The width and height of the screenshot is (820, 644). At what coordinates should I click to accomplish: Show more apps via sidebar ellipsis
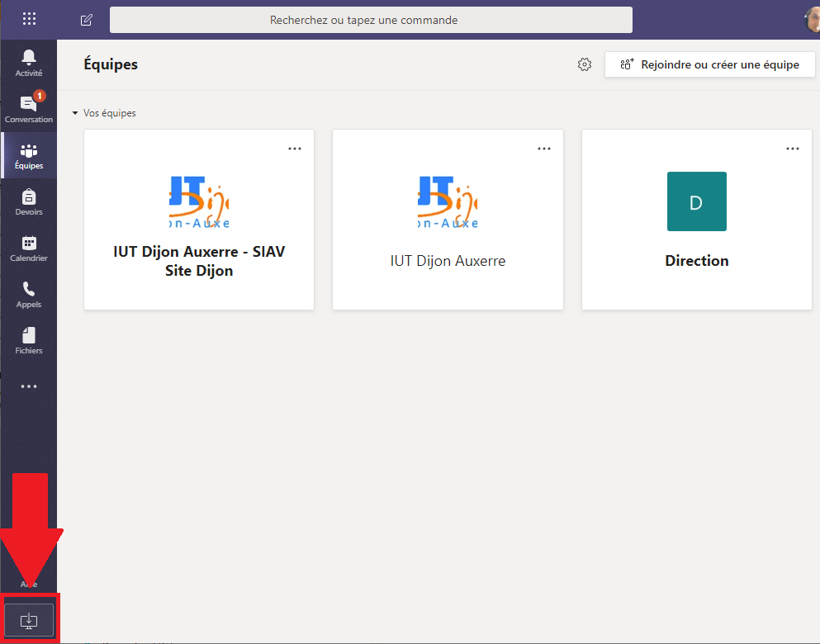click(x=29, y=386)
